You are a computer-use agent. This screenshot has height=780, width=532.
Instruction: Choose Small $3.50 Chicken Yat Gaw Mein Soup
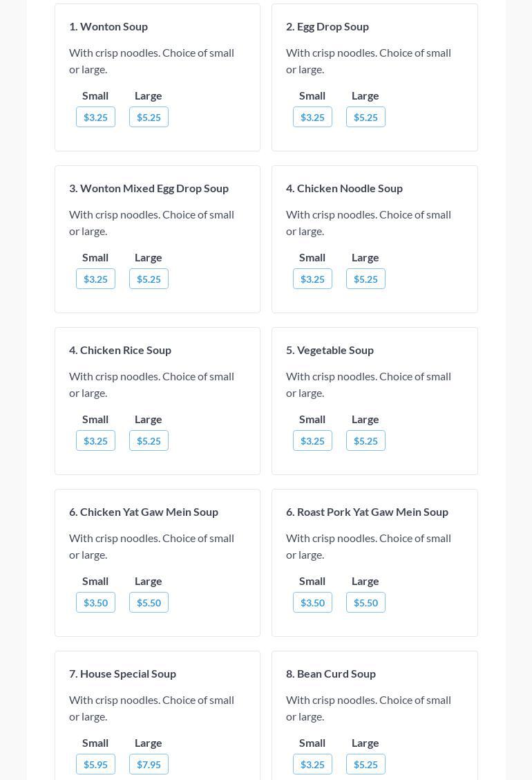(x=95, y=602)
